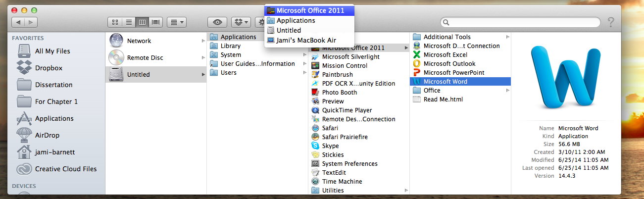Click the question mark help button
Image resolution: width=644 pixels, height=199 pixels.
[611, 22]
